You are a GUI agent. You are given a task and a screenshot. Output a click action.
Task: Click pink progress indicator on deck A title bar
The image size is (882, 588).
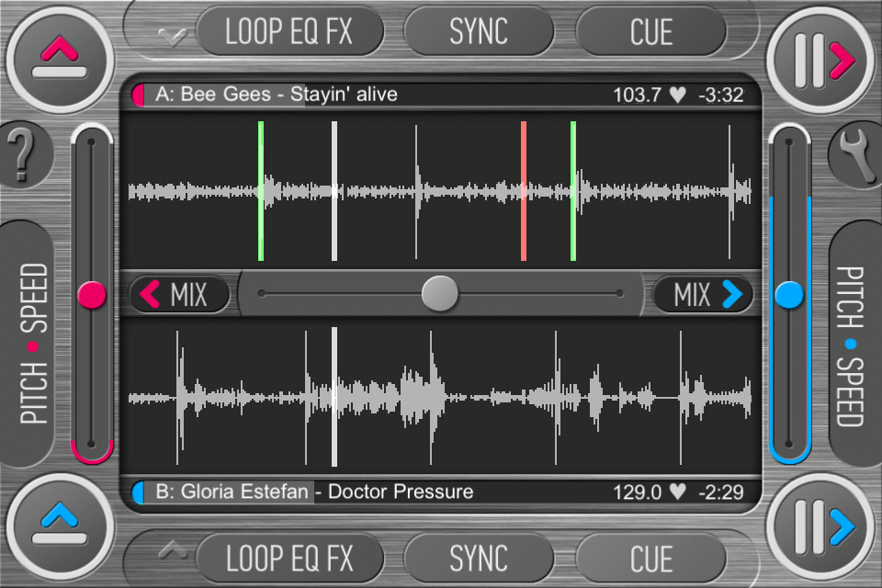[x=139, y=95]
